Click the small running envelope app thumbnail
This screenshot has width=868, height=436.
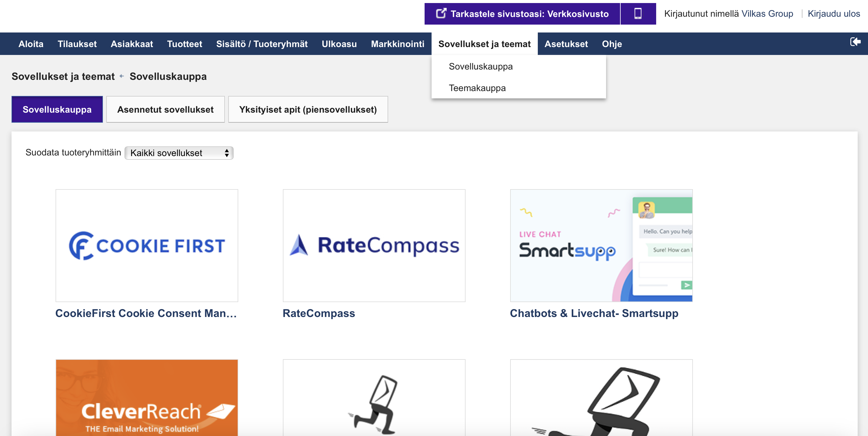[x=374, y=397]
